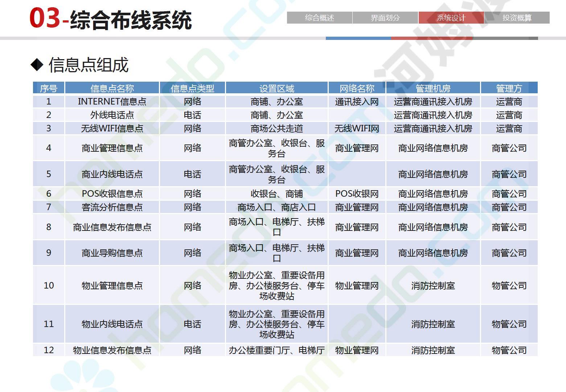
Task: Click the 商业信息发布信息点 cell
Action: [112, 227]
